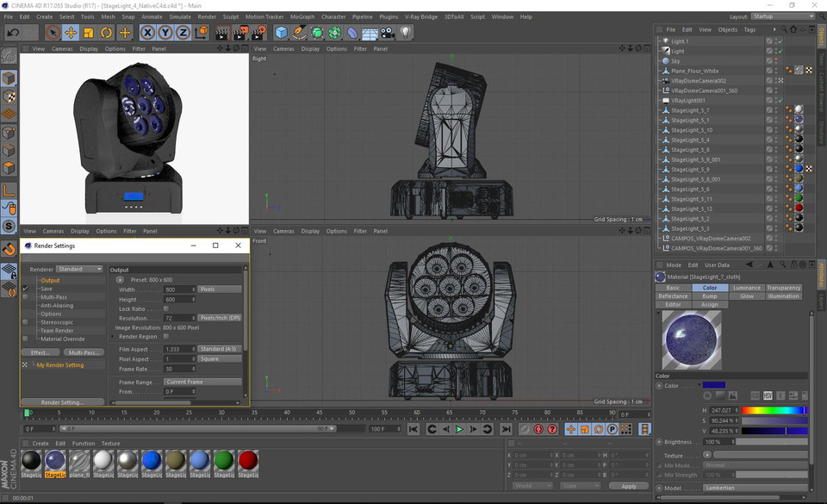Open the Layout Startup dropdown

pyautogui.click(x=780, y=16)
